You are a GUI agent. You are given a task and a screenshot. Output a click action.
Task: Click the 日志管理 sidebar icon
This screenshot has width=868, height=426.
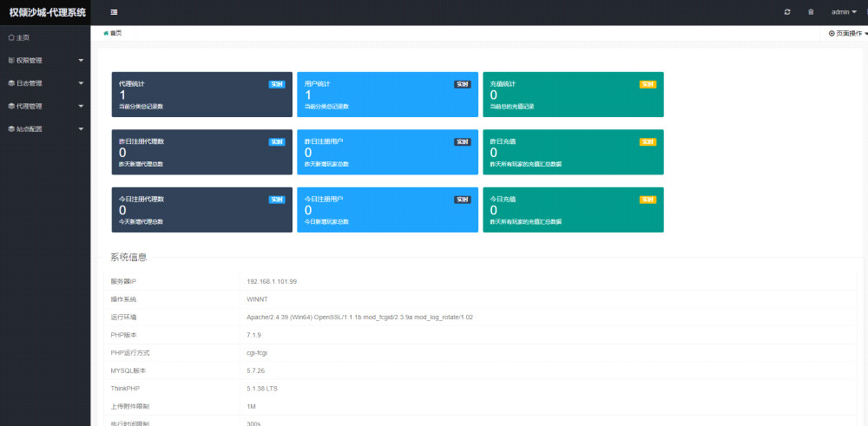click(10, 83)
